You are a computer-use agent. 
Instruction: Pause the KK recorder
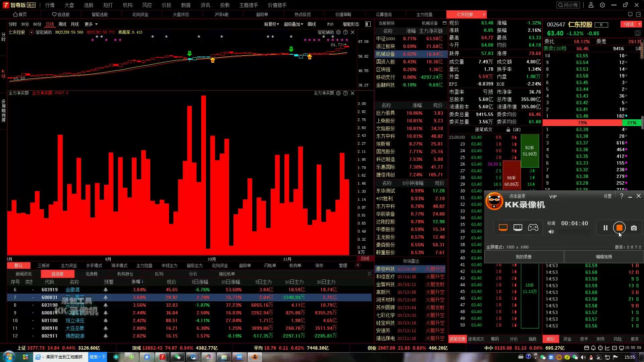(x=605, y=228)
